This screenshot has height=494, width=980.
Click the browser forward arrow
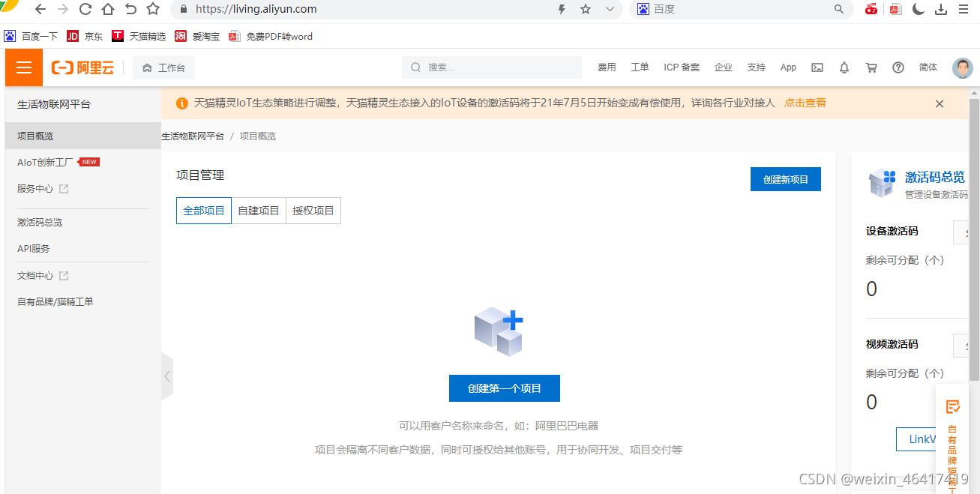tap(63, 10)
